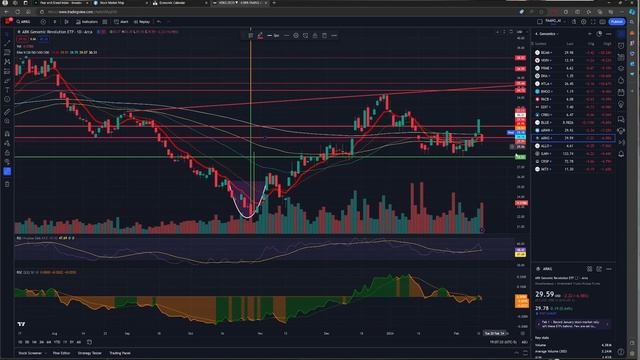Remove drawings trash icon in left toolbar
The image size is (640, 360).
coord(7,184)
